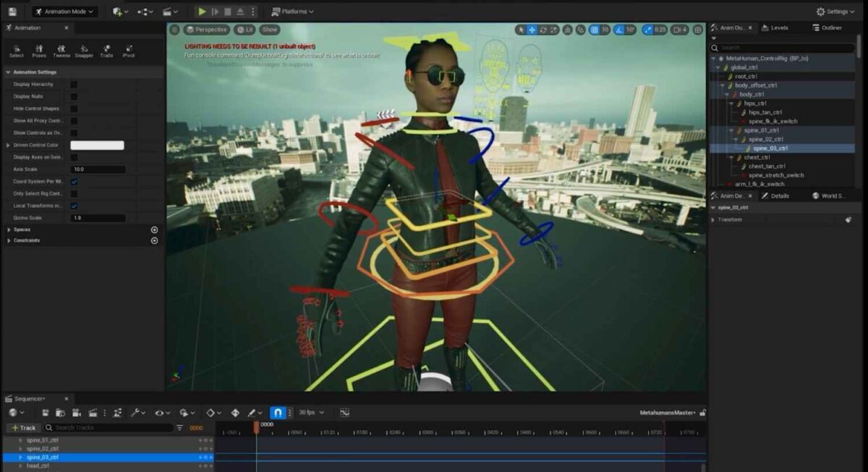This screenshot has height=472, width=868.
Task: Click the Perspective viewport button
Action: click(207, 30)
